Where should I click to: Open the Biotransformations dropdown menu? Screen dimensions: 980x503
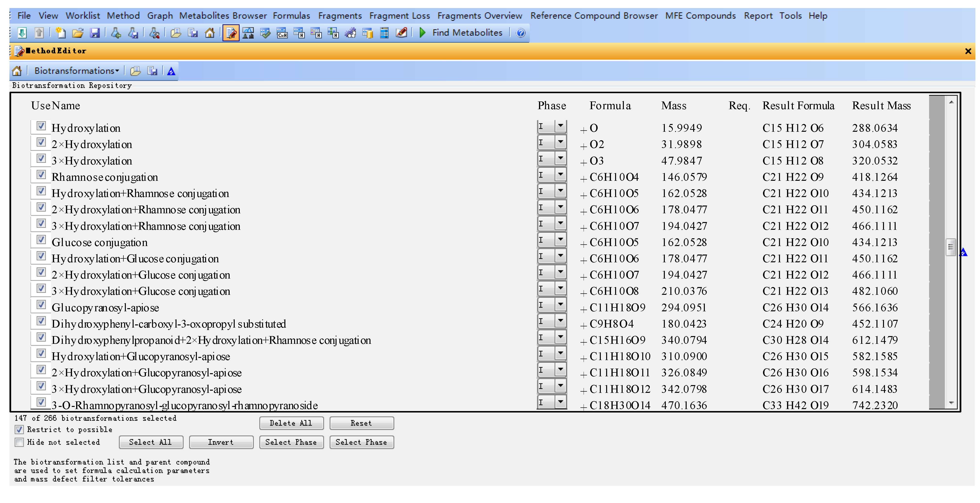tap(76, 71)
